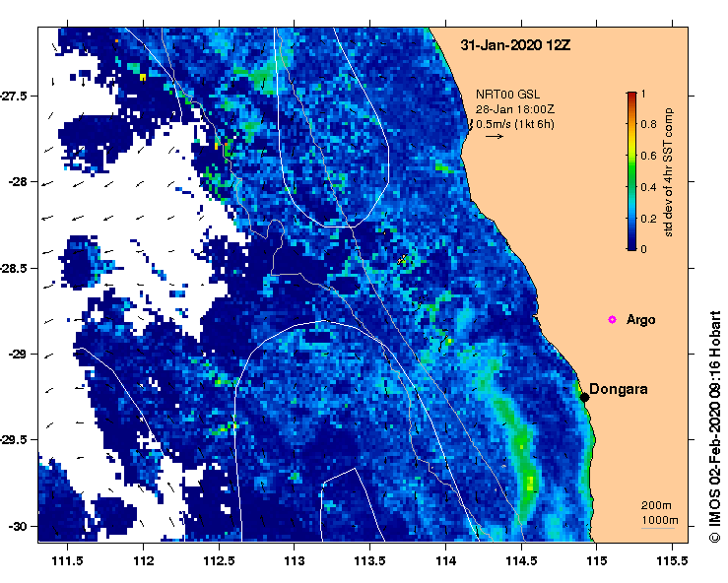Click the latitude '-28.5' axis label
728x583 pixels.
tap(14, 268)
